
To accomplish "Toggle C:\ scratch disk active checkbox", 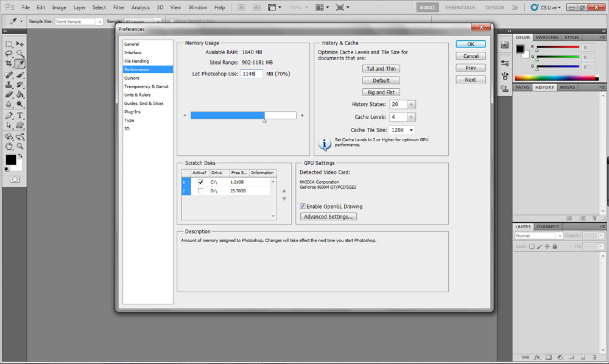I will 200,182.
